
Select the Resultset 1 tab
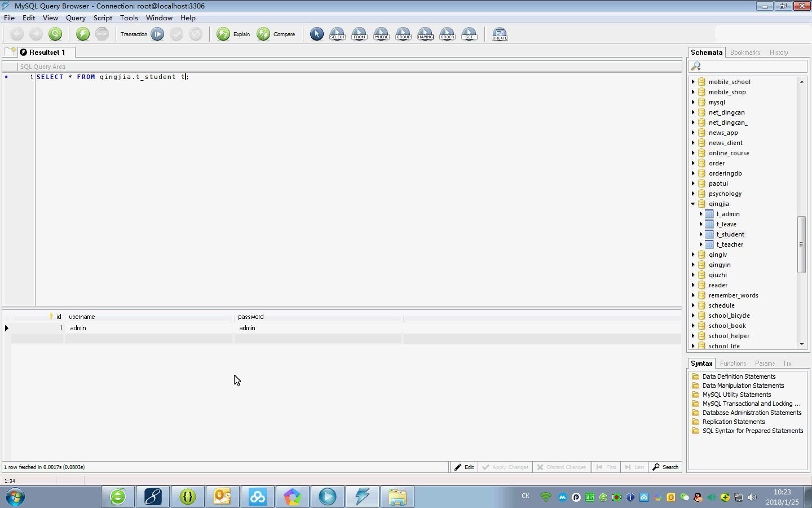pos(46,52)
